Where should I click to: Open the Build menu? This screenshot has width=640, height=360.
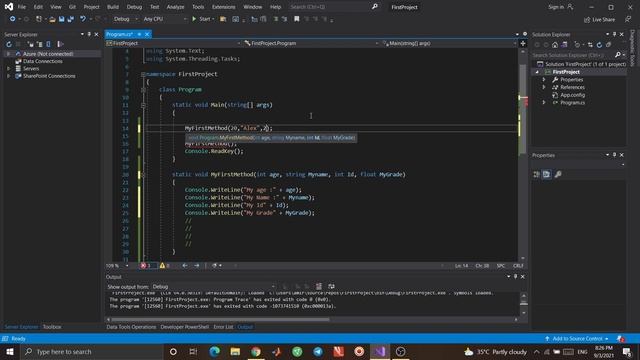(113, 7)
